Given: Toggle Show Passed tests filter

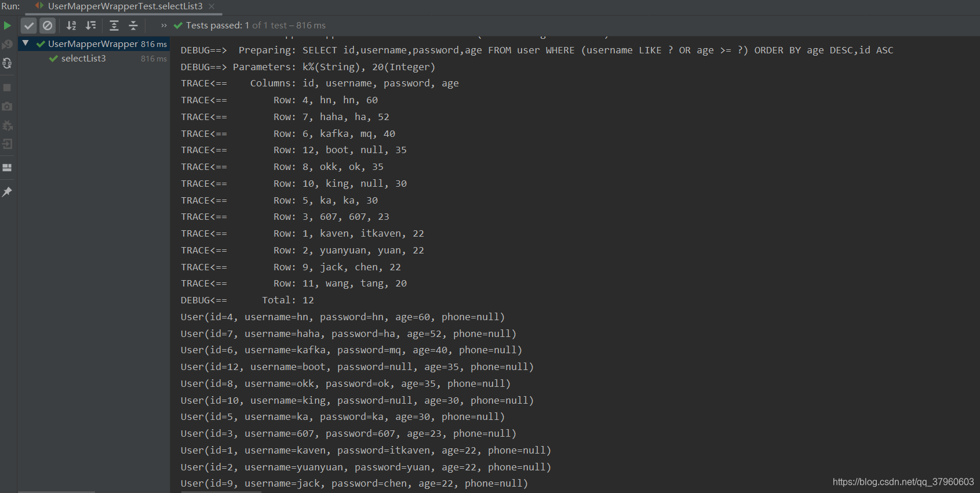Looking at the screenshot, I should click(29, 26).
